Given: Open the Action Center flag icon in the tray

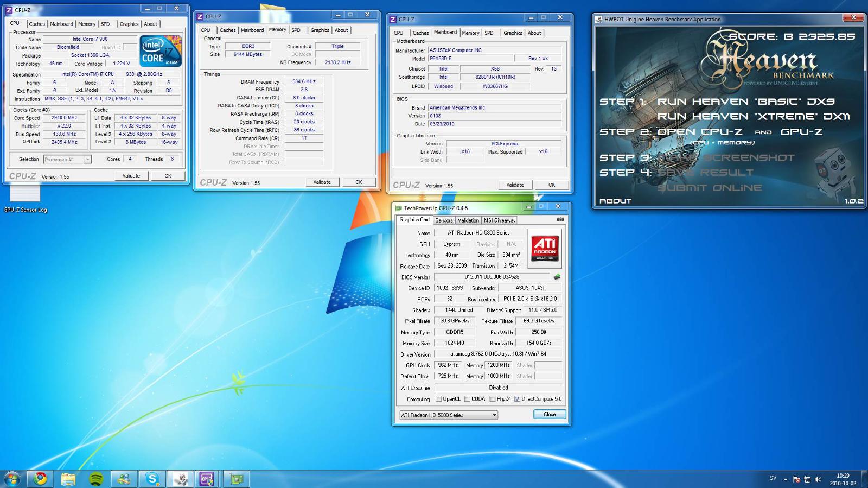Looking at the screenshot, I should pyautogui.click(x=796, y=479).
